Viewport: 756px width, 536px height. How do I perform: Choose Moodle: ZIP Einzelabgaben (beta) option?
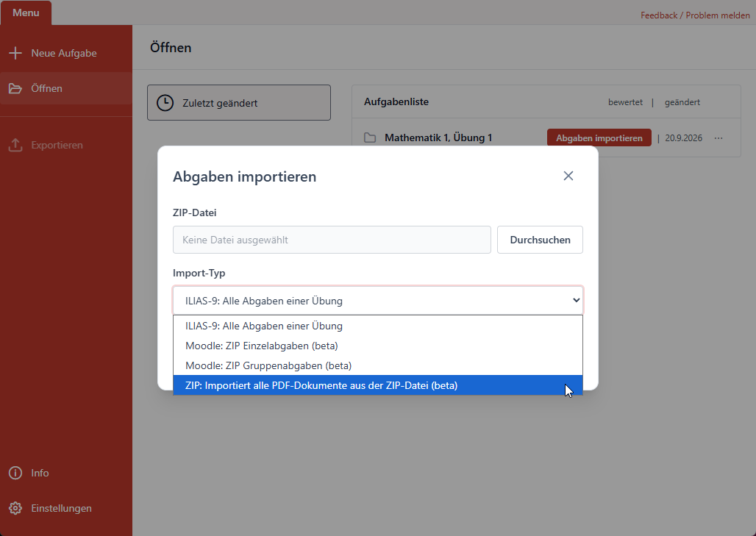click(378, 346)
